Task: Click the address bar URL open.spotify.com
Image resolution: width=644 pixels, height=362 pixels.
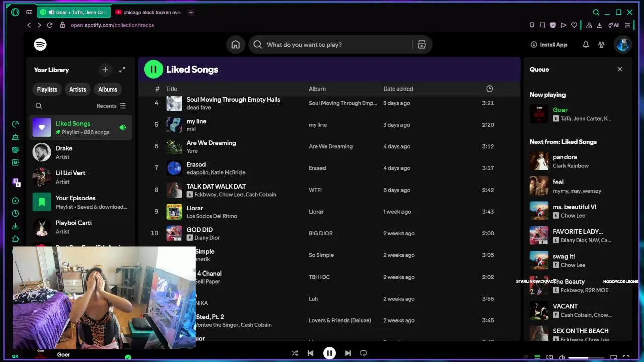Action: (112, 25)
